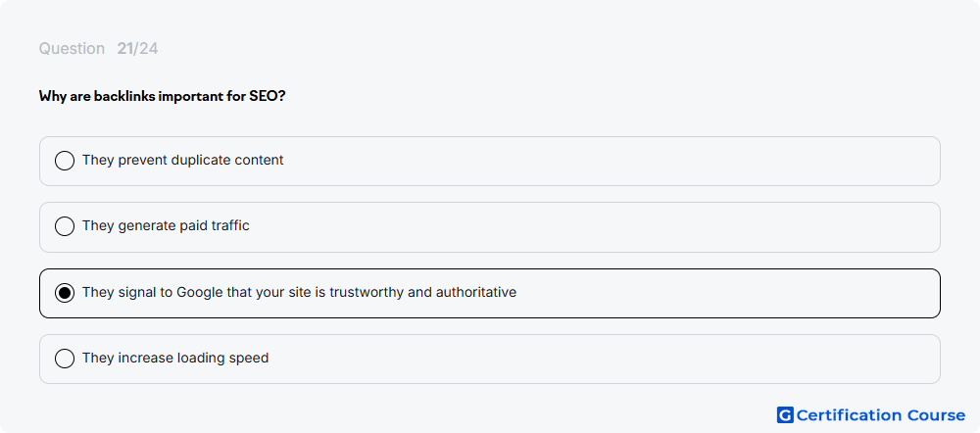Click the bold number '21' in the counter
The width and height of the screenshot is (980, 433).
pyautogui.click(x=125, y=49)
